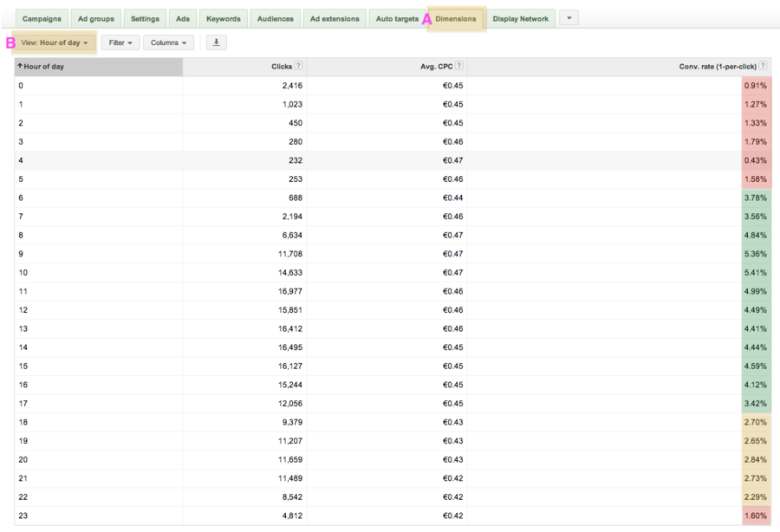Click help icon next to Clicks header
Viewport: 780px width, 532px height.
[x=298, y=66]
